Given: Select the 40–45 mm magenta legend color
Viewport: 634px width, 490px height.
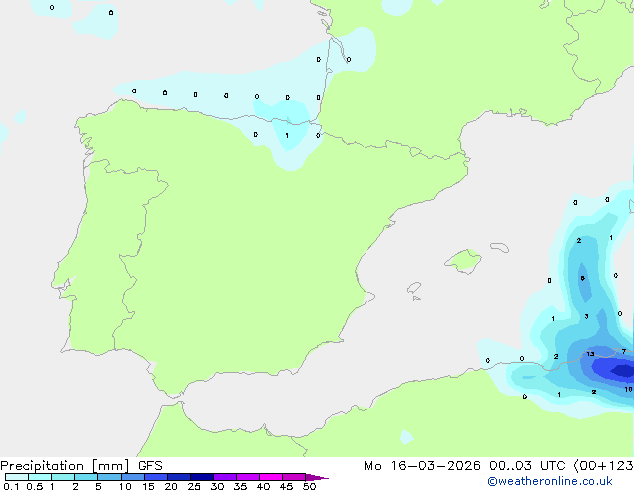Looking at the screenshot, I should (x=271, y=477).
